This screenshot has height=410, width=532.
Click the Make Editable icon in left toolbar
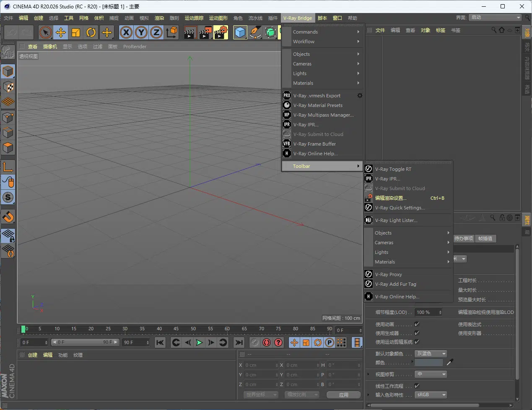click(8, 52)
